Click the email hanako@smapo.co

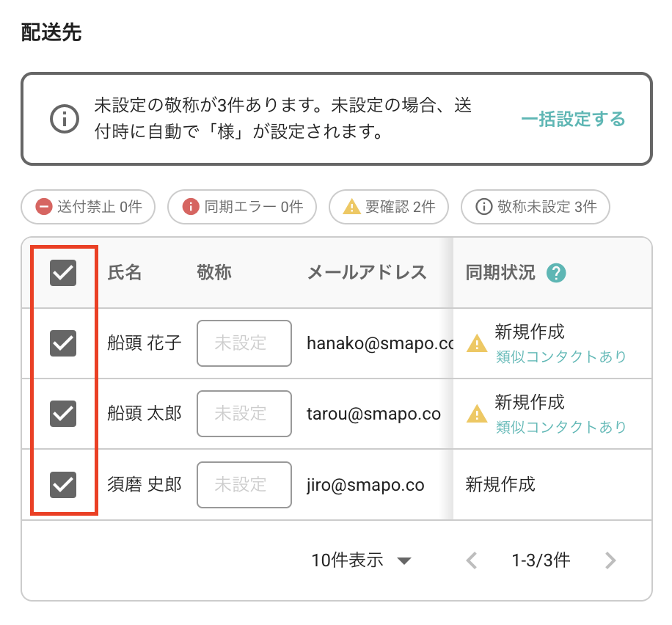tap(380, 343)
